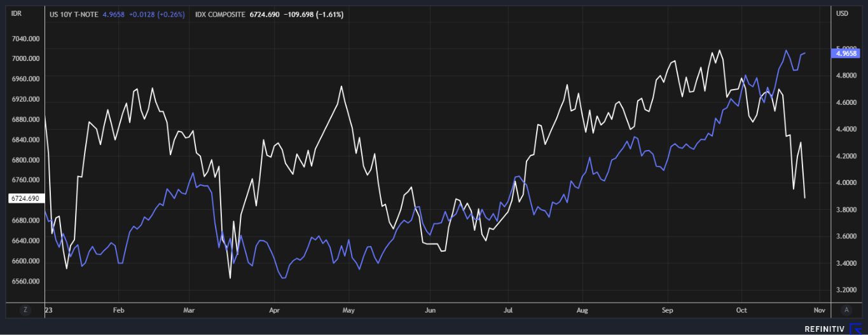
Task: Click the 4.4000 tick on the USD axis
Action: click(846, 129)
